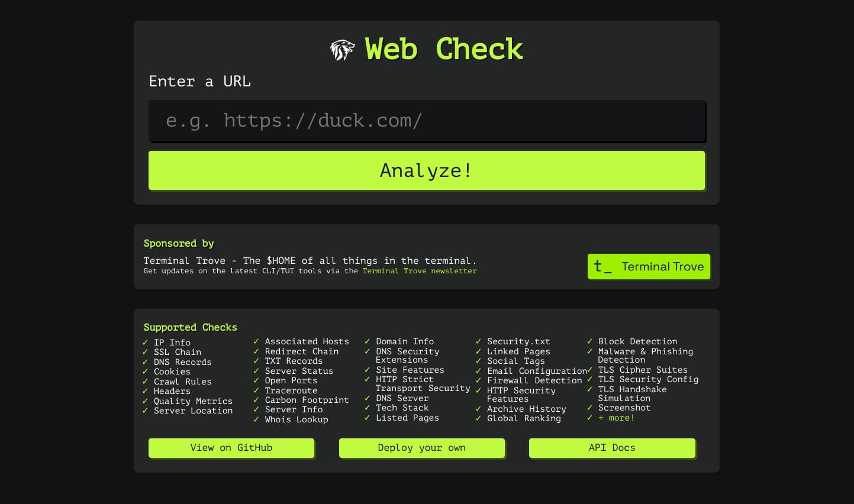Click the Terminal Trove t_ logo icon
The height and width of the screenshot is (504, 854).
(x=602, y=267)
